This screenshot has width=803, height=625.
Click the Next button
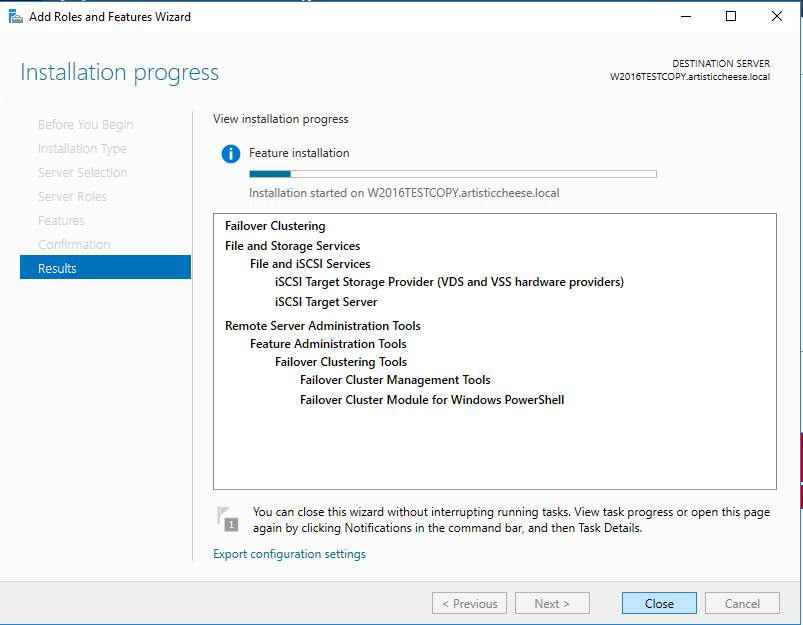click(x=552, y=603)
